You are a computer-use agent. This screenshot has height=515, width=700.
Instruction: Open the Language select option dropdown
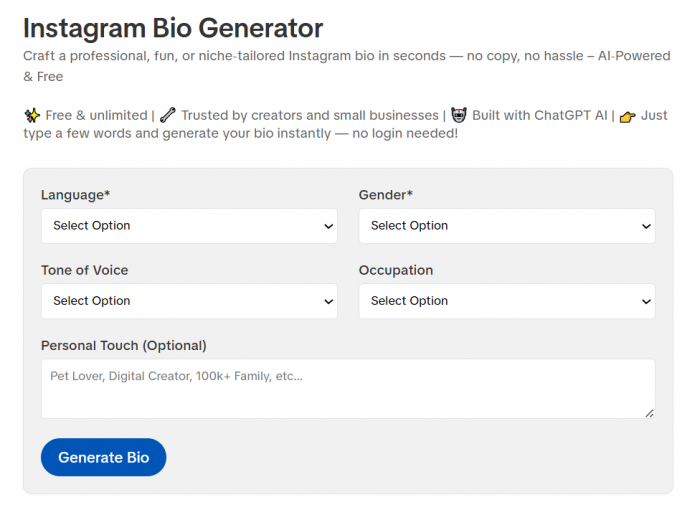click(189, 226)
